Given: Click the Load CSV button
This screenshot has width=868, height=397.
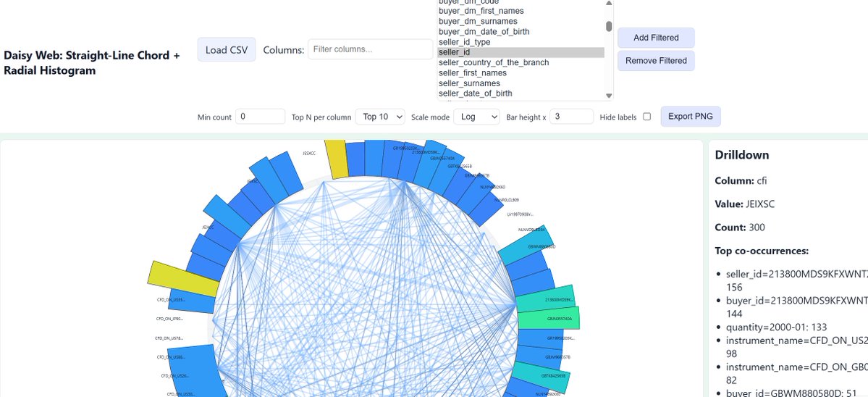Looking at the screenshot, I should pyautogui.click(x=227, y=50).
